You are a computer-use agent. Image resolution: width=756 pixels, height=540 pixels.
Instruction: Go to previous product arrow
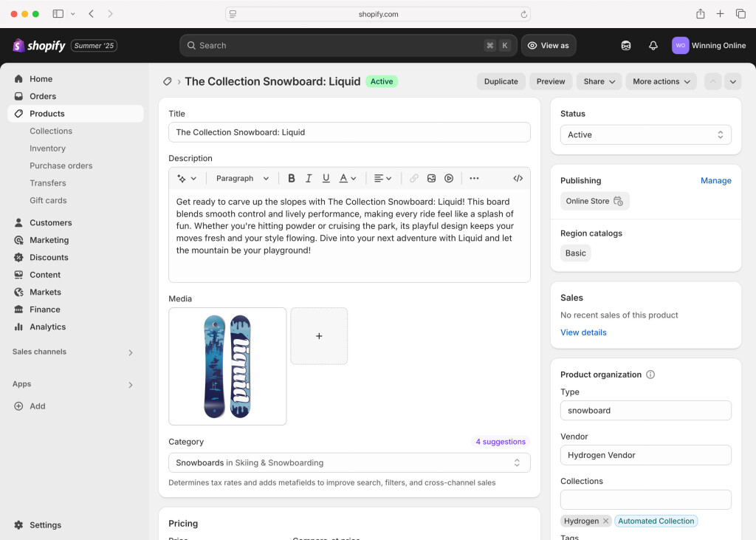[x=712, y=81]
